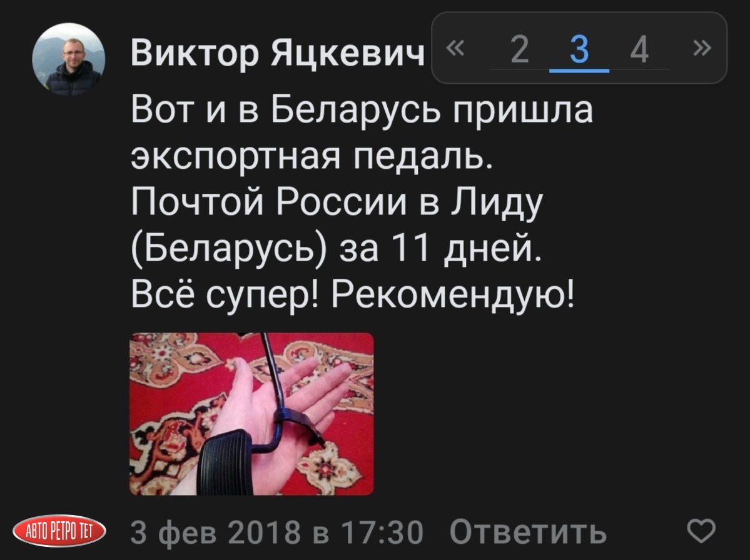Click the time '17:30' in the comment date

(x=383, y=532)
